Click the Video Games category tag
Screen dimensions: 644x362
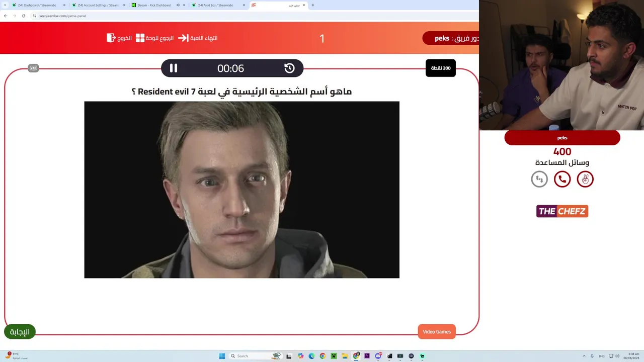(437, 331)
